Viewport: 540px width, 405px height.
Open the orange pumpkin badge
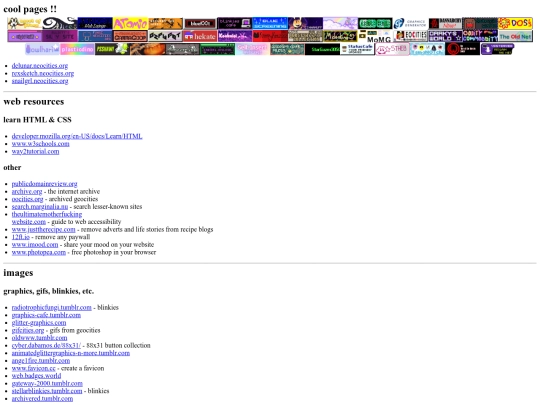point(147,49)
